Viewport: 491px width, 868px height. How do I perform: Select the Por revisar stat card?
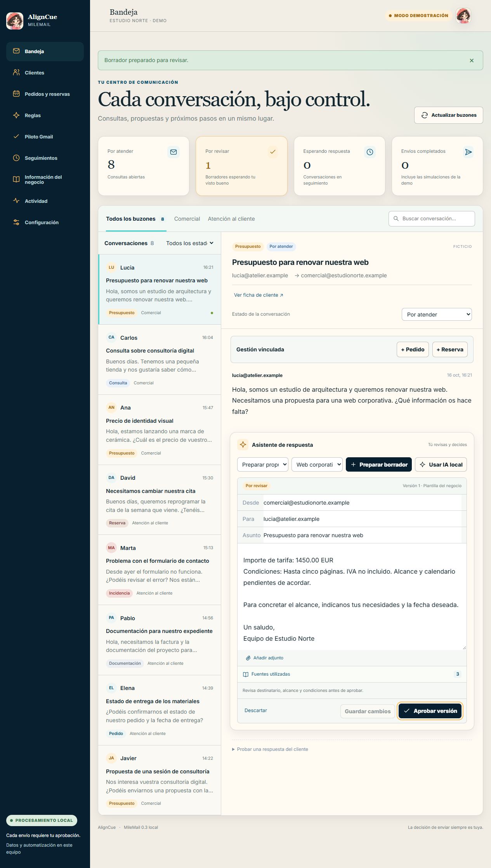(241, 166)
